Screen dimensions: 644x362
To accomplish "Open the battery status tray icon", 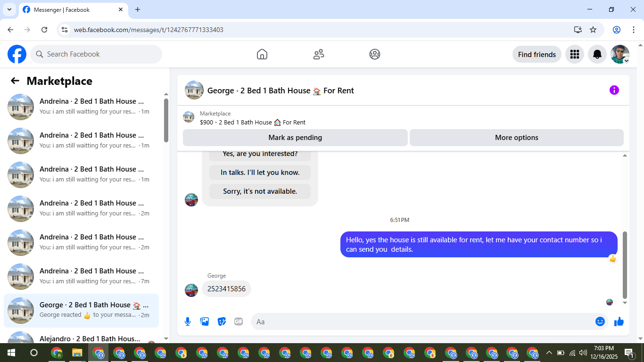I will (561, 353).
